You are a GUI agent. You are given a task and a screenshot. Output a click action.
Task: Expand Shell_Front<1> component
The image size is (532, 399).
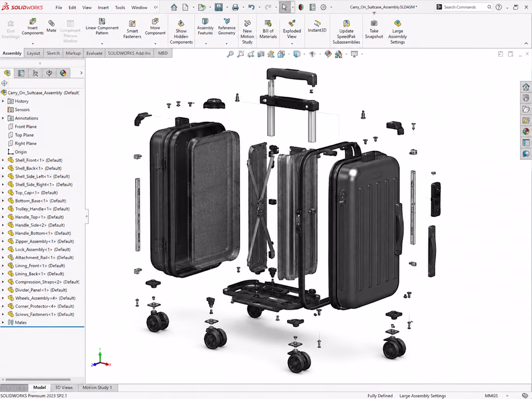tap(3, 160)
